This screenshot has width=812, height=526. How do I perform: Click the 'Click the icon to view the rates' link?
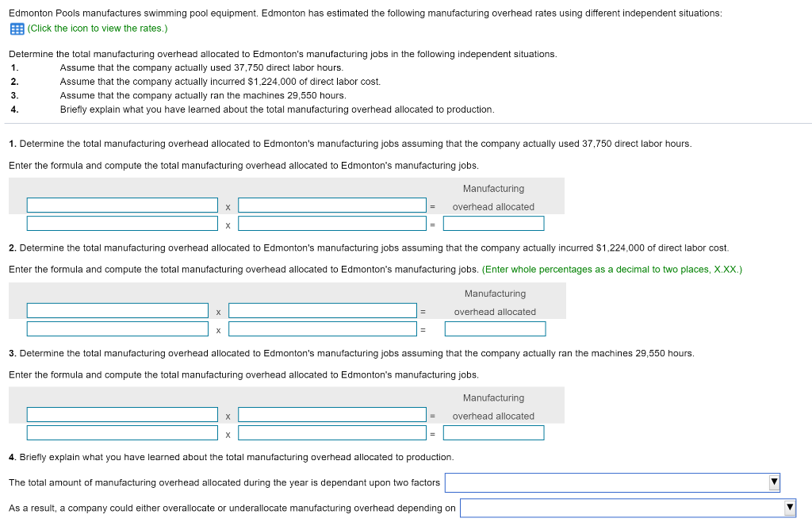pos(98,29)
